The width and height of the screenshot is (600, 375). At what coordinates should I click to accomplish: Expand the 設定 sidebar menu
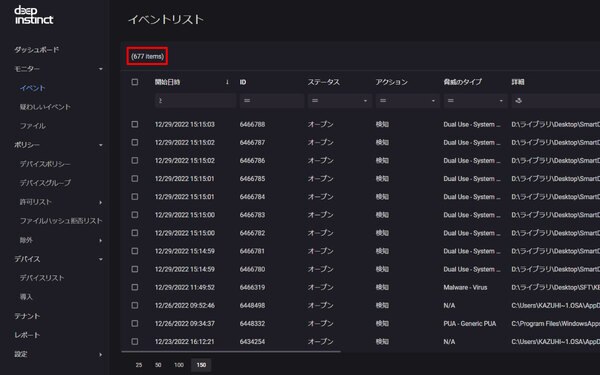click(101, 354)
